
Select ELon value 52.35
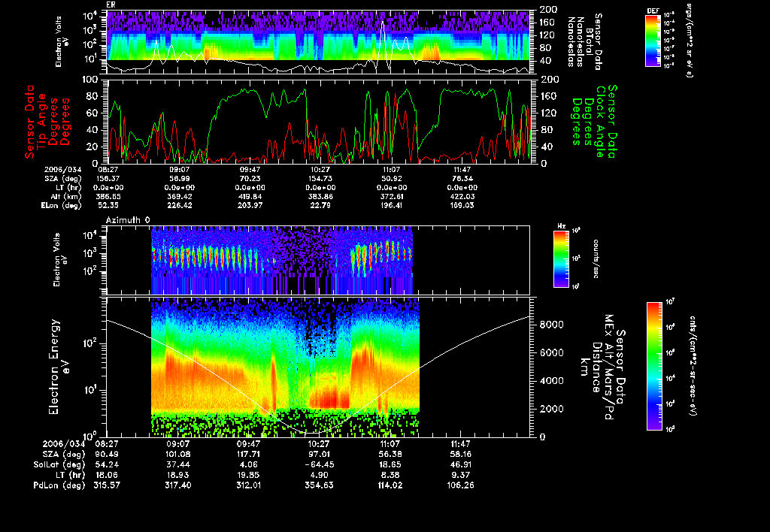pyautogui.click(x=108, y=206)
